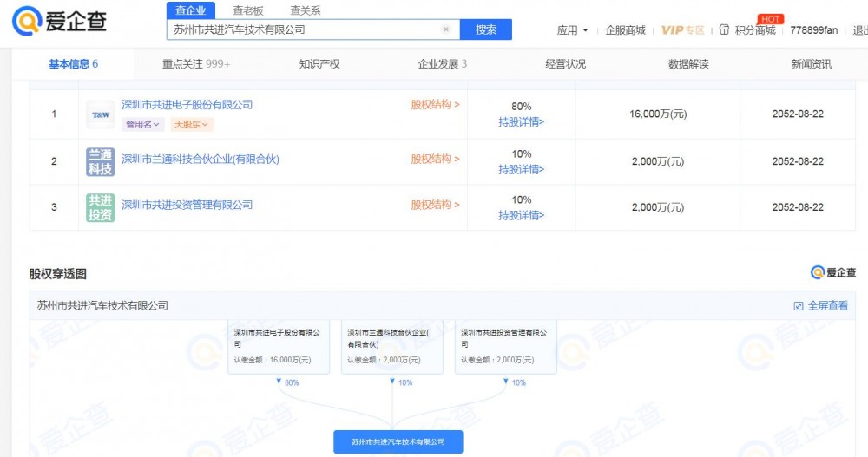Viewport: 868px width, 457px height.
Task: Open the 应用 dropdown menu
Action: coord(572,29)
